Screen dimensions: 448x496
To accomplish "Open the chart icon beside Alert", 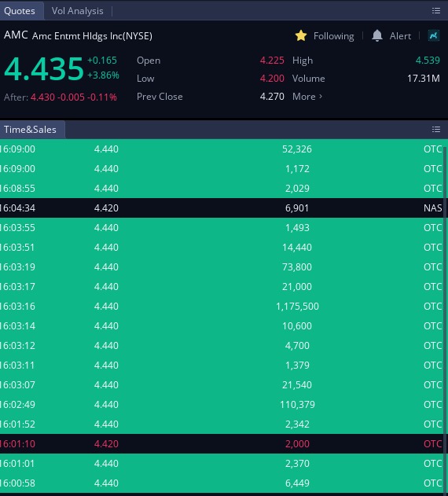I will pyautogui.click(x=433, y=35).
